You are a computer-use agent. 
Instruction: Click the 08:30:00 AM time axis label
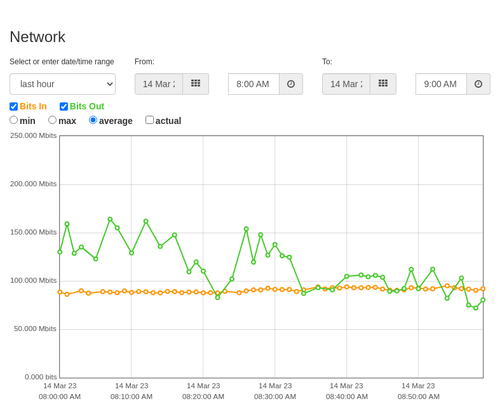275,397
